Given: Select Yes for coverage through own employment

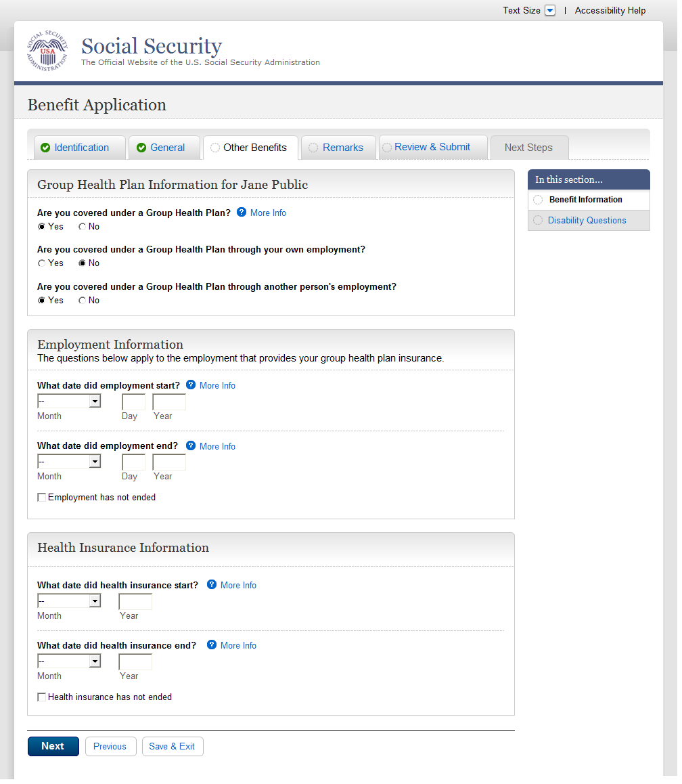Looking at the screenshot, I should (x=42, y=263).
